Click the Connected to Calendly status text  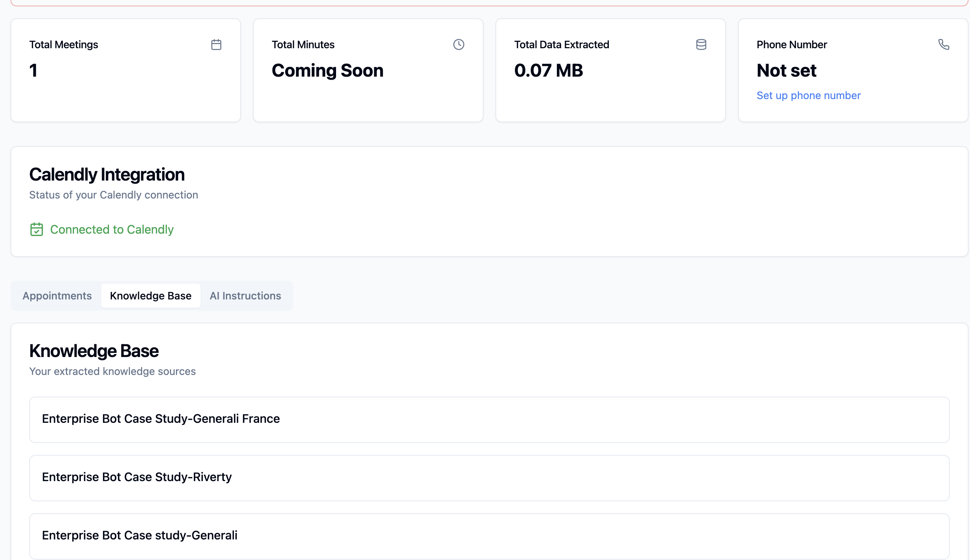tap(112, 230)
